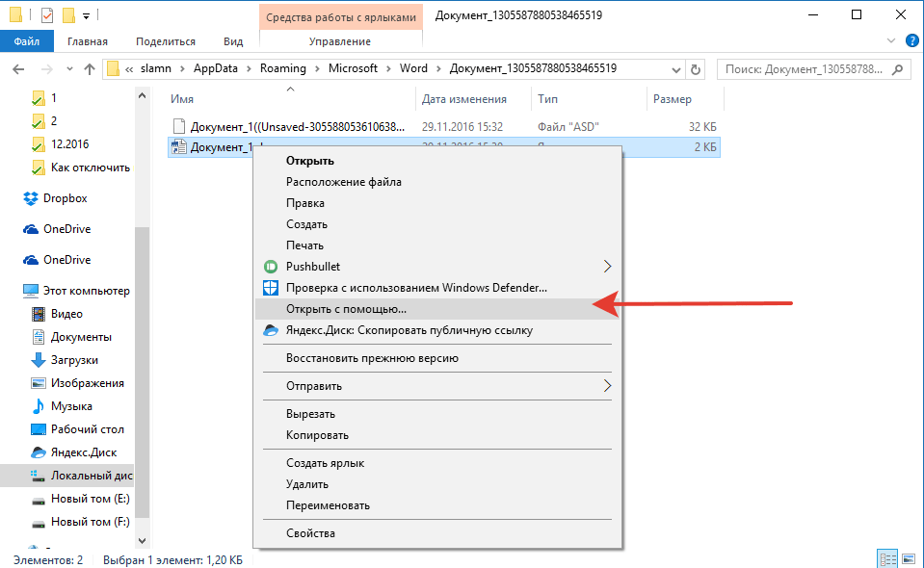Select Свойства in the context menu
This screenshot has width=924, height=568.
coord(310,533)
